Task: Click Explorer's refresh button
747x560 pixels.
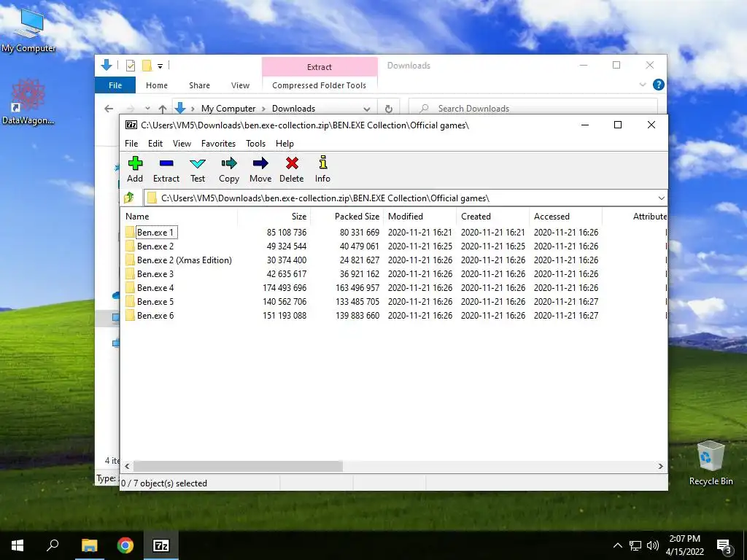Action: click(x=389, y=109)
